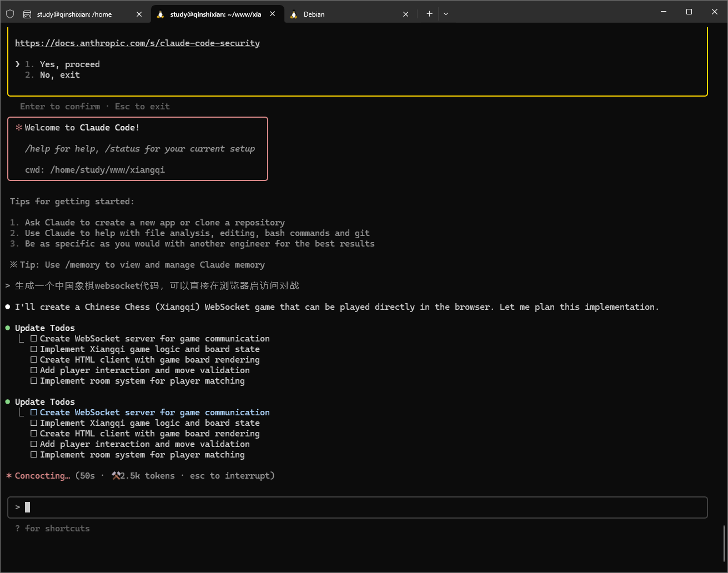Click checkbox for Create WebSocket server in first list
The width and height of the screenshot is (728, 573).
(x=34, y=339)
